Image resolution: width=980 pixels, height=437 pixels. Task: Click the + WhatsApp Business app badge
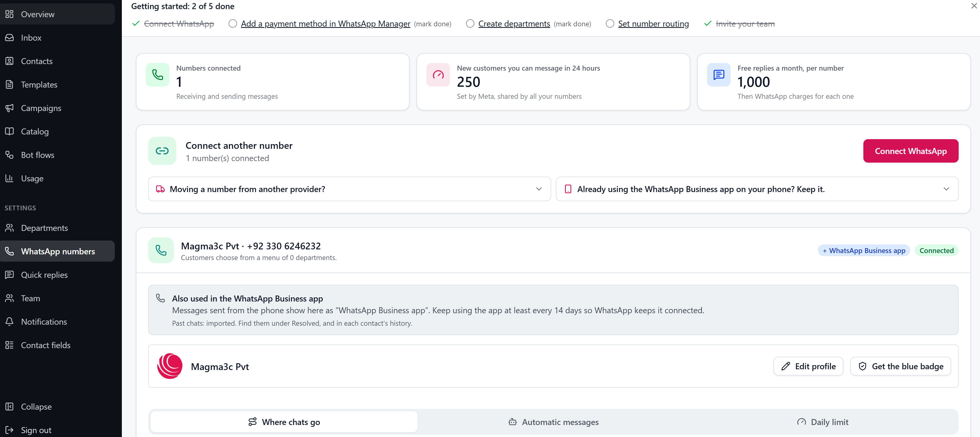tap(864, 250)
